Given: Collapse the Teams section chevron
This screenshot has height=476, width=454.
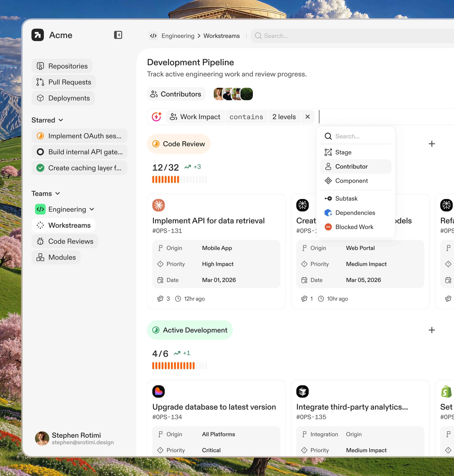Looking at the screenshot, I should [x=58, y=193].
